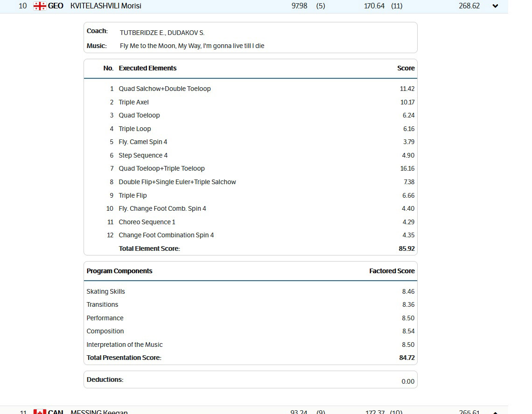Click the Program Components header
This screenshot has height=414, width=532.
(119, 271)
